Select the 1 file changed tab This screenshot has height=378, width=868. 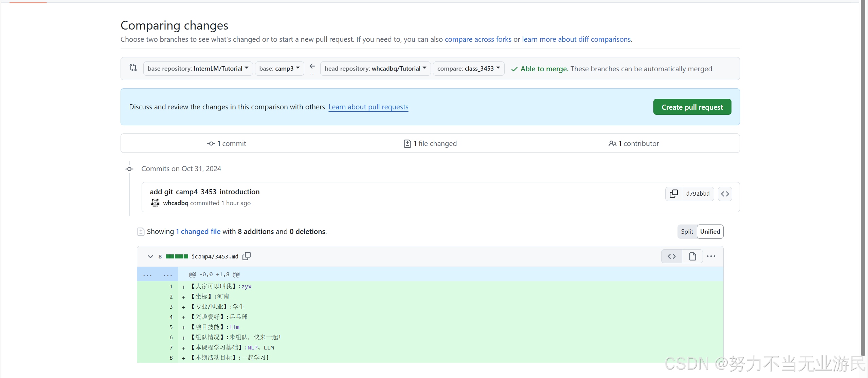click(x=430, y=144)
